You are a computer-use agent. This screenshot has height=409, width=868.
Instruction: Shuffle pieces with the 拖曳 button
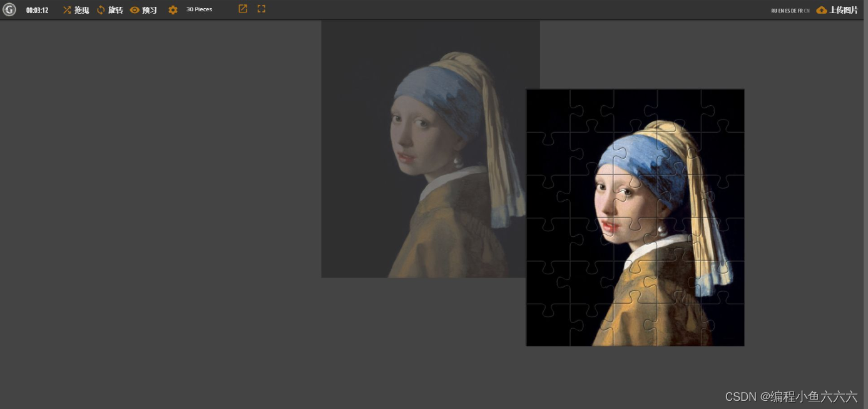[x=76, y=10]
